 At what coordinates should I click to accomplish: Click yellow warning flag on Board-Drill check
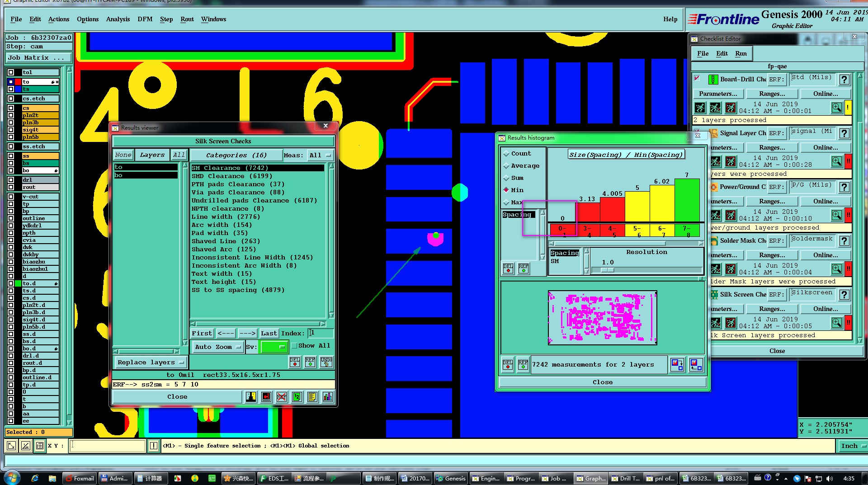(x=848, y=108)
